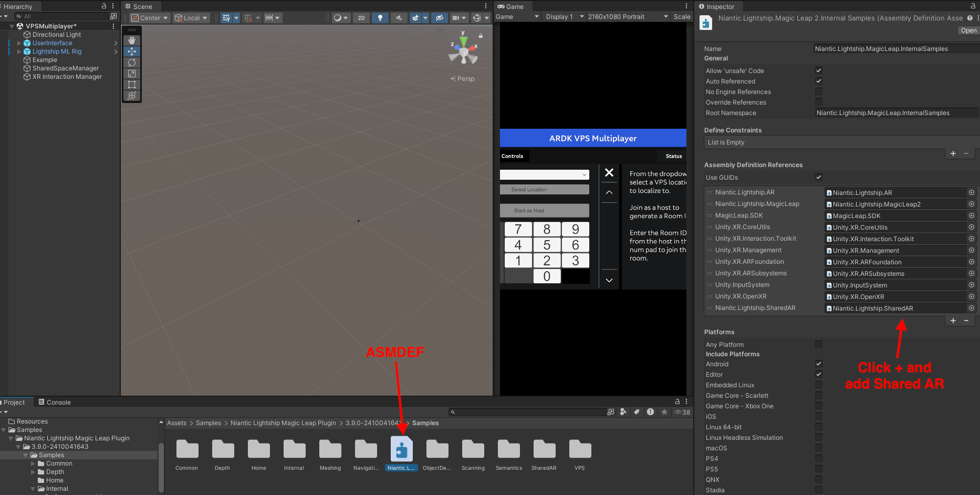Viewport: 980px width, 495px height.
Task: Open the draw mode shading dropdown
Action: tap(340, 18)
